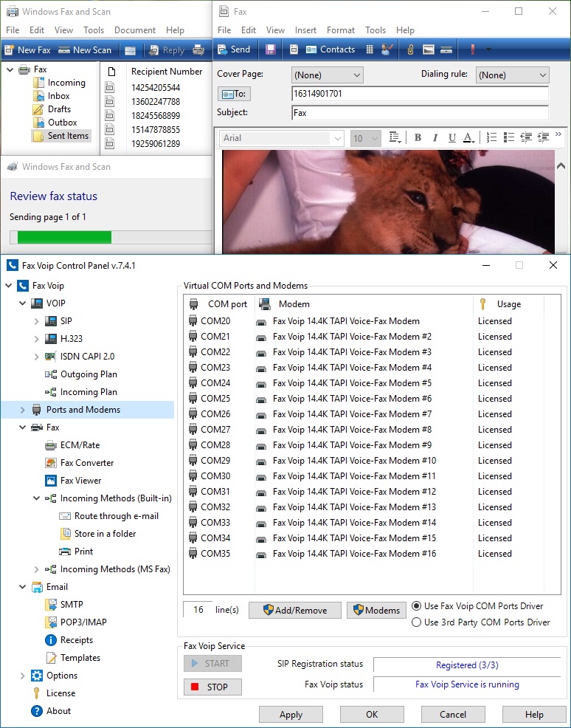Screen dimensions: 571x728
Task: Open the font size 10 dropdown
Action: tap(365, 138)
